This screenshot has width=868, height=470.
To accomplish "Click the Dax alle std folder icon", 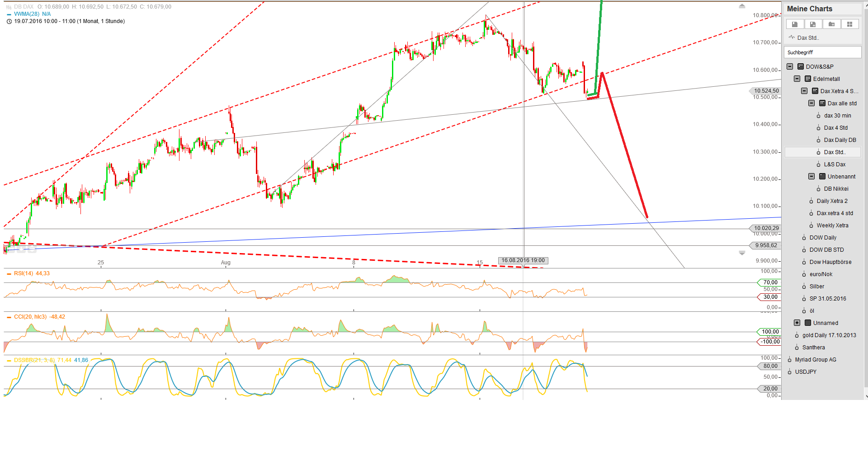I will pos(822,103).
